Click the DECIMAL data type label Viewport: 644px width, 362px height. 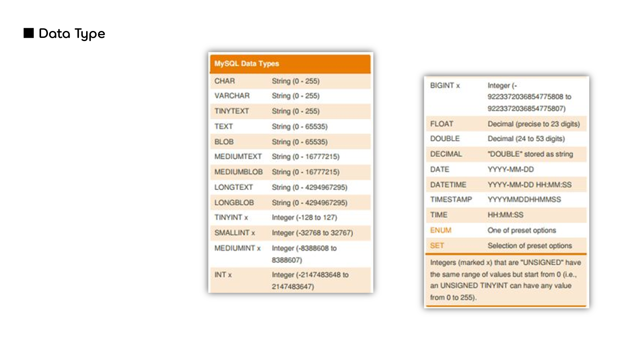[446, 154]
